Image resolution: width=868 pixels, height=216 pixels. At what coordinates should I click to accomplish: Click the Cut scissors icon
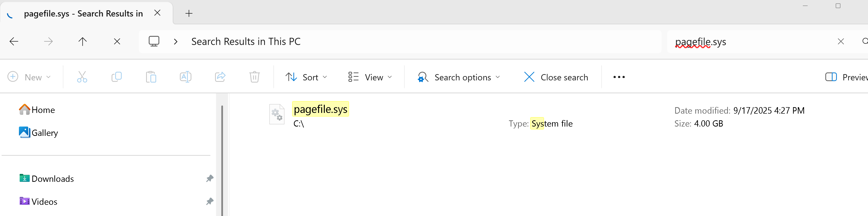[82, 77]
